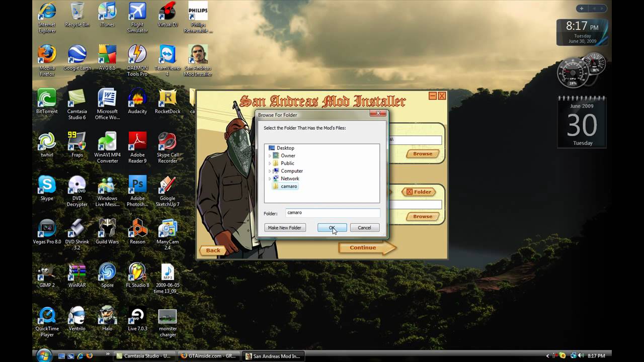Click the Google SketchUp 7 desktop icon

coord(168,191)
